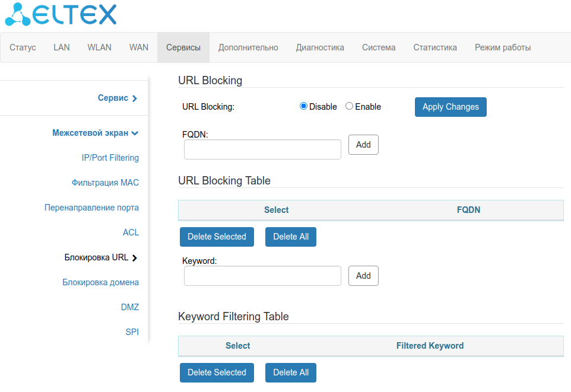
Task: Click the ELTEX logo
Action: click(61, 14)
